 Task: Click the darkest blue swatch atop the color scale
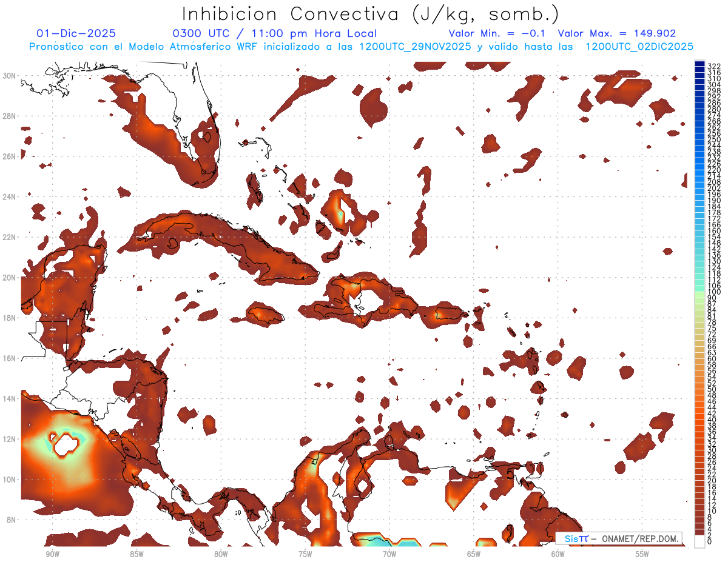click(699, 64)
